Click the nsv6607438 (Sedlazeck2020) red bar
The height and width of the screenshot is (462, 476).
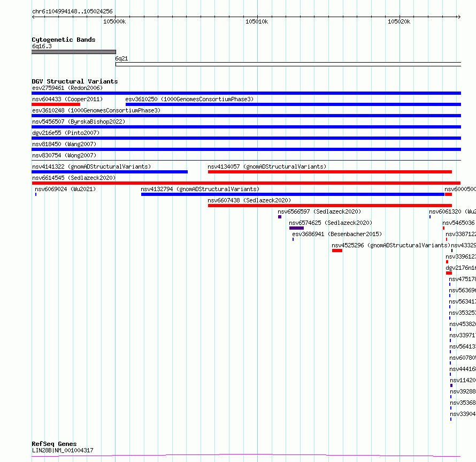tap(330, 206)
